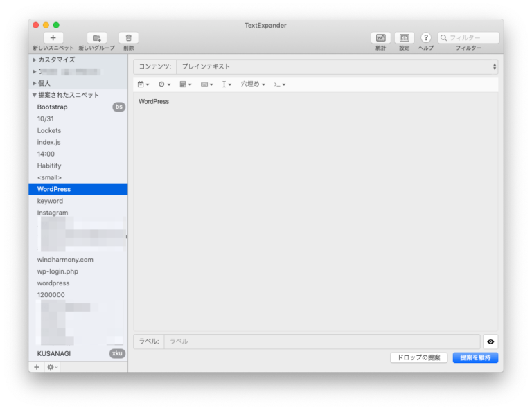Click the ドロップの提案 button
This screenshot has height=410, width=532.
point(418,357)
